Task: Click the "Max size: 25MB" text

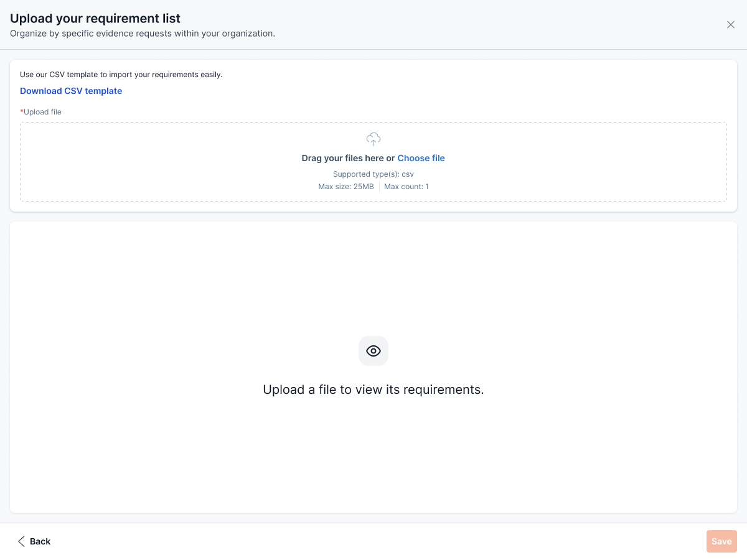Action: (x=346, y=187)
